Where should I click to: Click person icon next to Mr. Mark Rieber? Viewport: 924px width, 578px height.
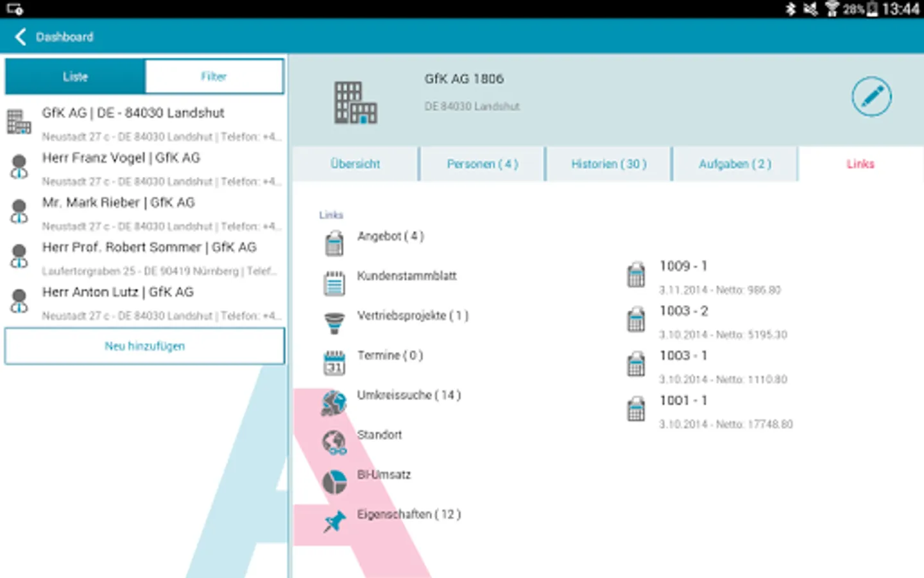(19, 211)
